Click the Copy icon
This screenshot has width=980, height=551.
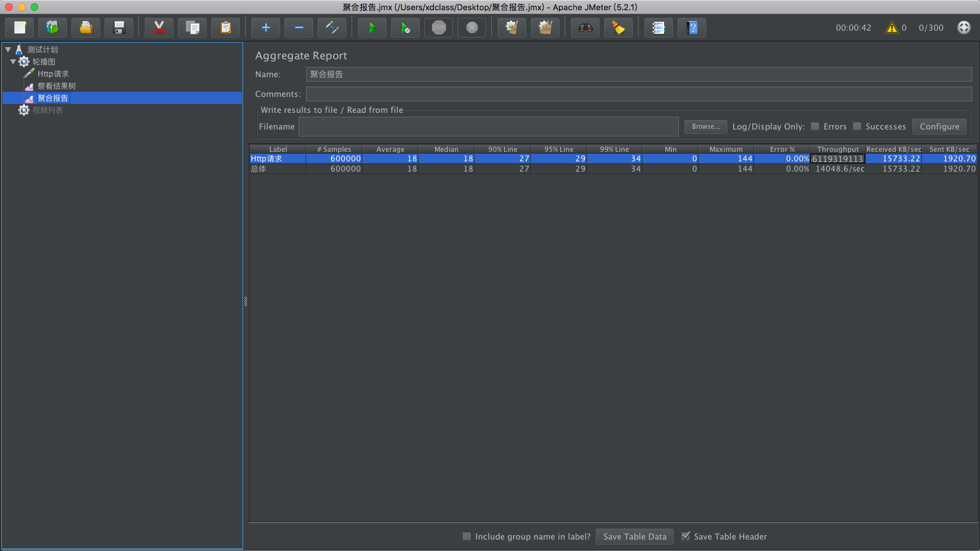click(192, 27)
